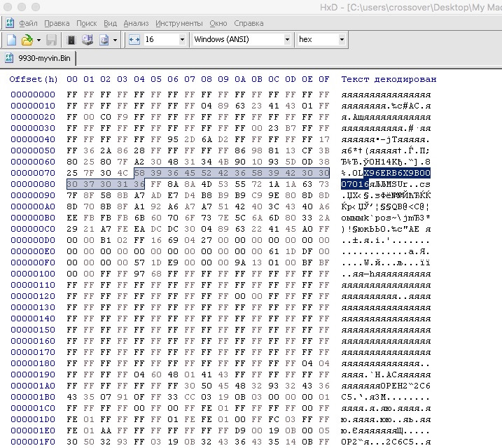Click byte CF in row 00000050
Screen dimensions: 502x448
coord(307,150)
